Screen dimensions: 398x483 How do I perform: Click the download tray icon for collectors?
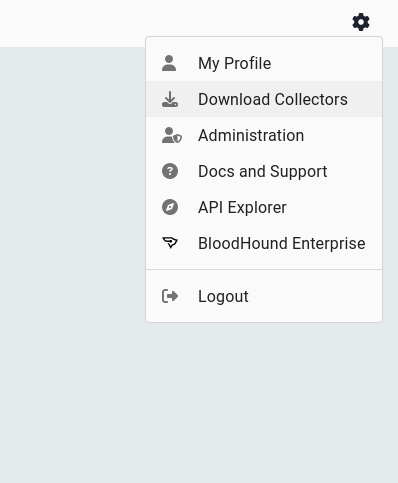point(170,99)
